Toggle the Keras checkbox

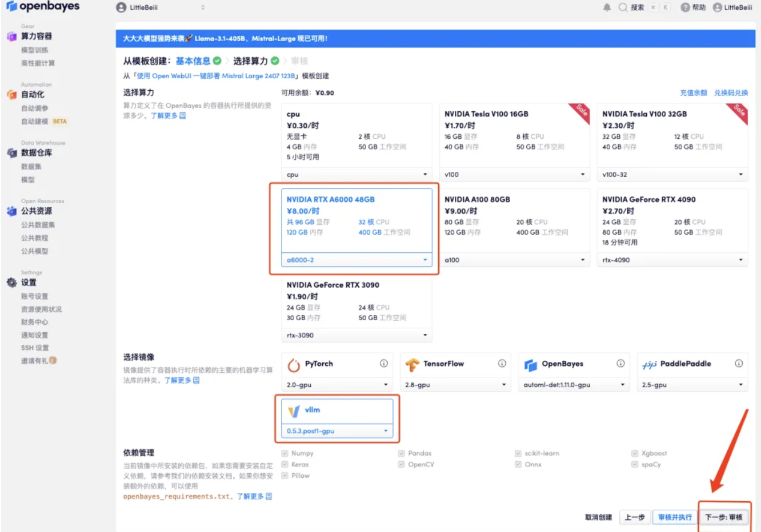(285, 465)
